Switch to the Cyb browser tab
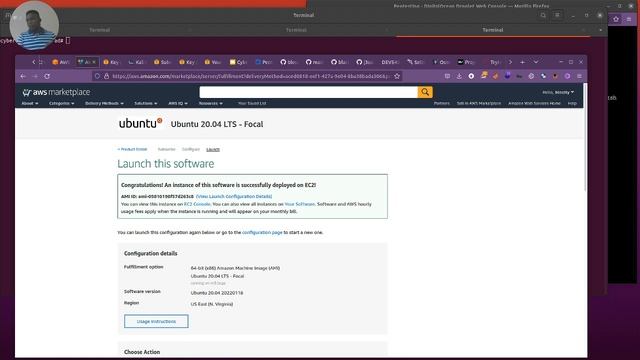Image resolution: width=640 pixels, height=360 pixels. click(239, 62)
